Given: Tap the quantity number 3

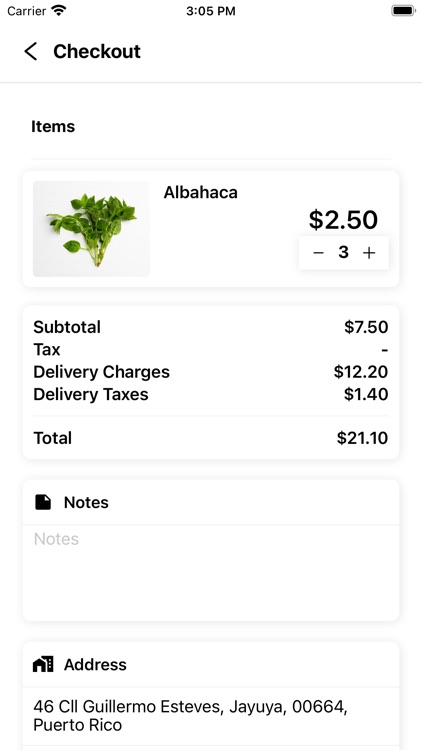Looking at the screenshot, I should (343, 253).
